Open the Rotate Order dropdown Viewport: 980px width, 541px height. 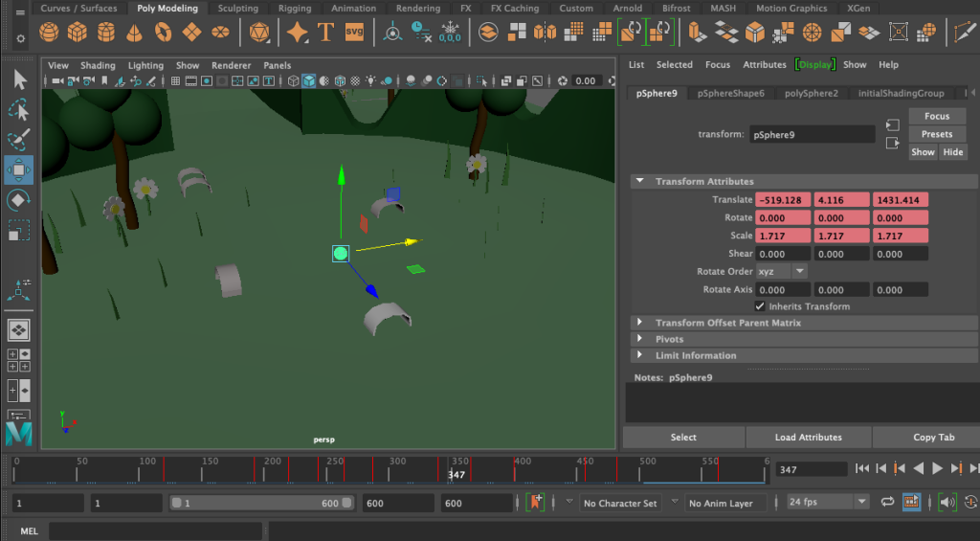click(782, 272)
